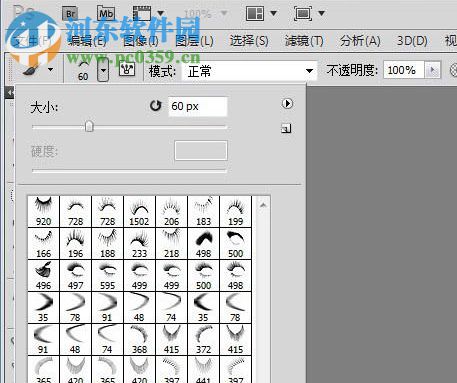The width and height of the screenshot is (457, 383).
Task: Create new preset from this brush
Action: tap(286, 128)
